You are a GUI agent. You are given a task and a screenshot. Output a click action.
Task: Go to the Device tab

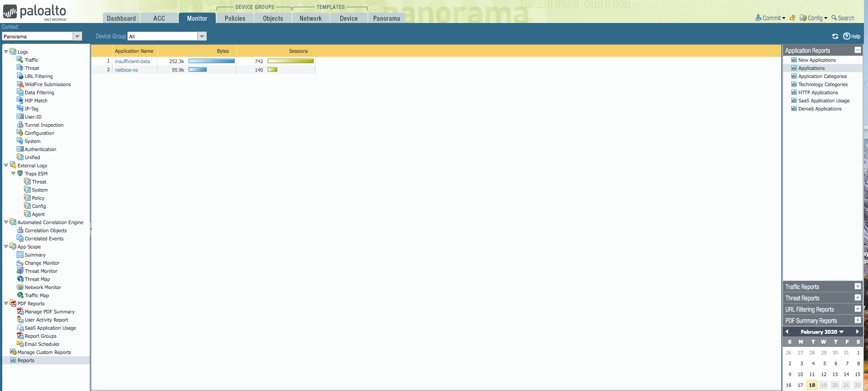349,18
